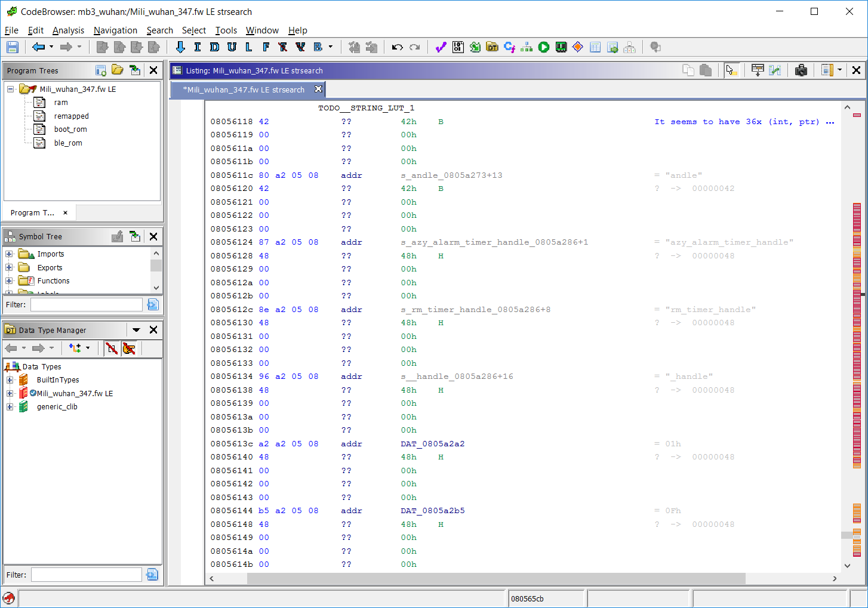Open the Memory Map chip icon
This screenshot has height=608, width=868.
[561, 47]
